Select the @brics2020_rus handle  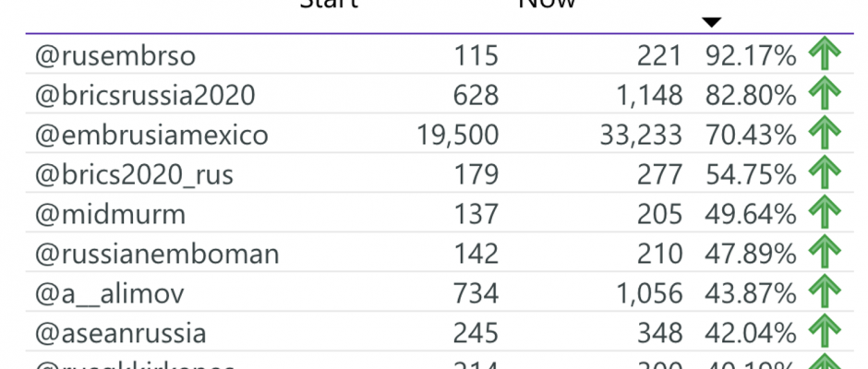coord(134,175)
